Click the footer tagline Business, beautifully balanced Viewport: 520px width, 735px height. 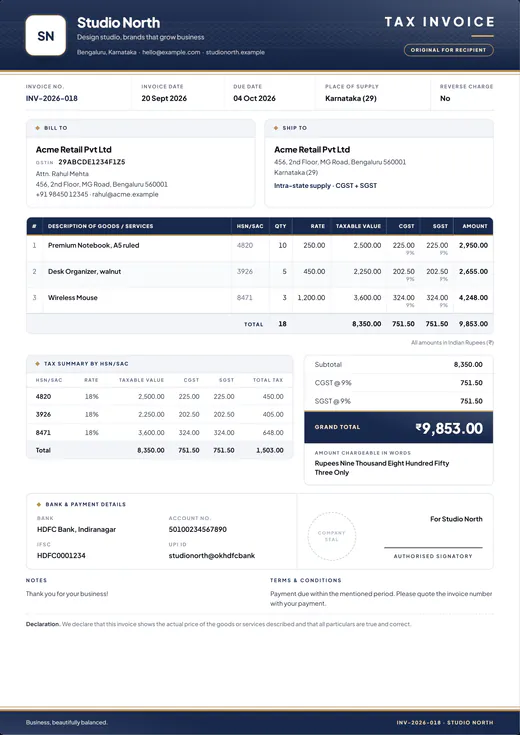[x=67, y=723]
